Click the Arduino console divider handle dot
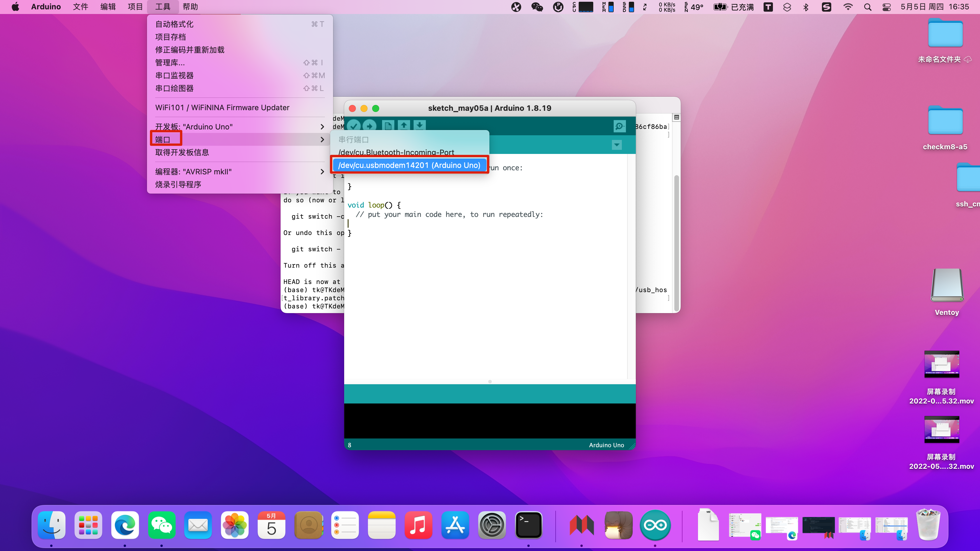Image resolution: width=980 pixels, height=551 pixels. coord(490,381)
